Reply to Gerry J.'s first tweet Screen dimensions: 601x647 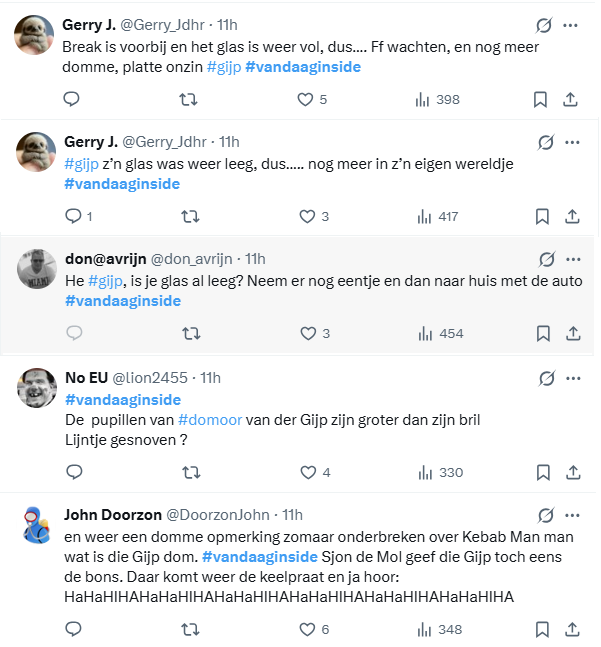71,99
